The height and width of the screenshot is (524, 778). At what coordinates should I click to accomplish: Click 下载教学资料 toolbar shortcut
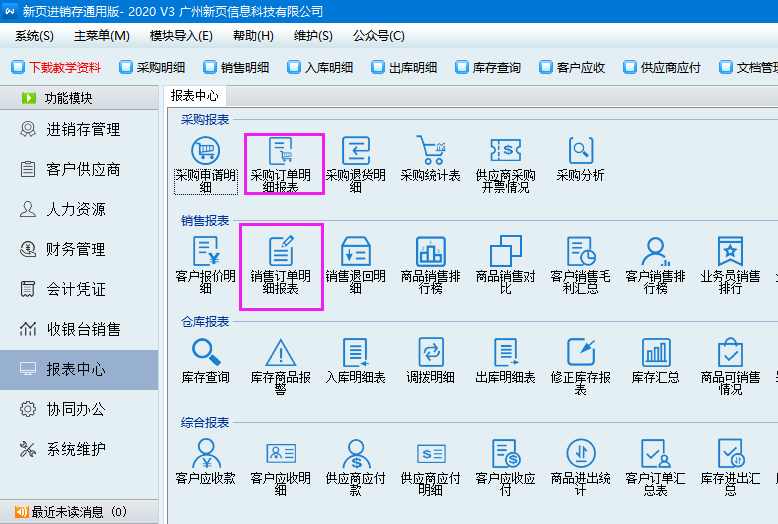point(56,67)
